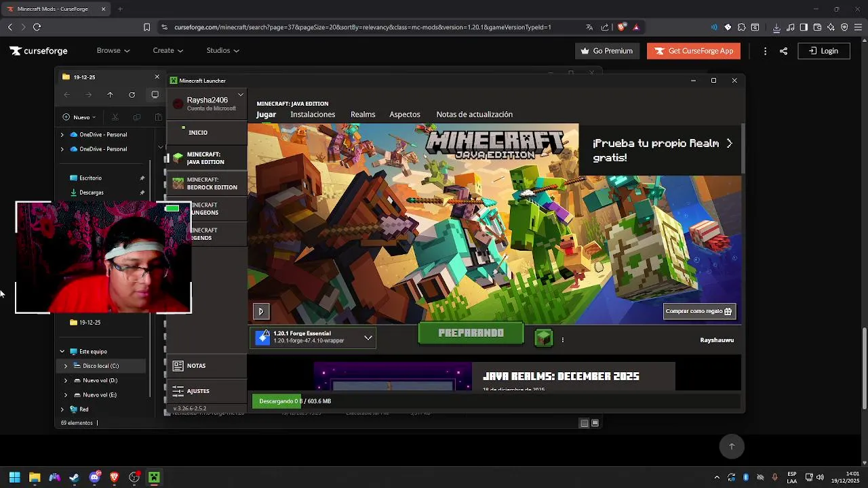Open Steam from the taskbar
This screenshot has height=488, width=868.
tap(74, 477)
